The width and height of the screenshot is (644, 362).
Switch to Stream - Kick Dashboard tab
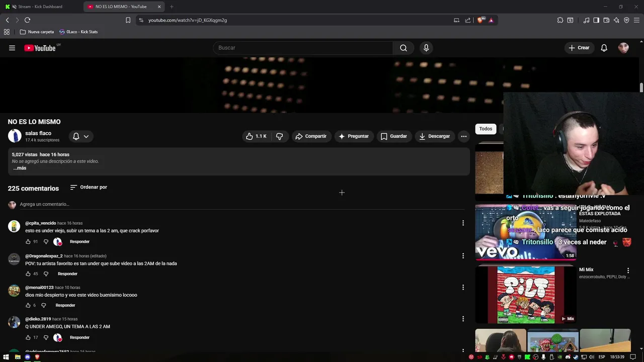40,7
